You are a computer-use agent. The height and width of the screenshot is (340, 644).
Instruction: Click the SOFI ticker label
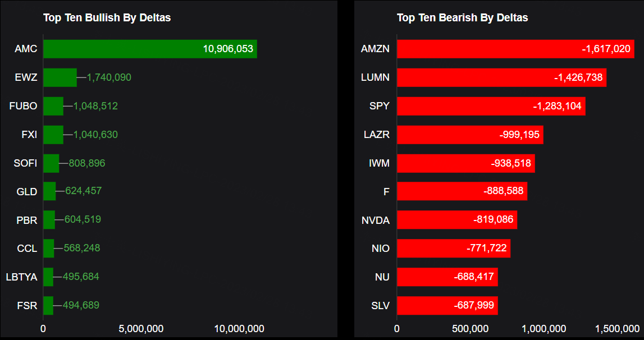click(x=25, y=163)
